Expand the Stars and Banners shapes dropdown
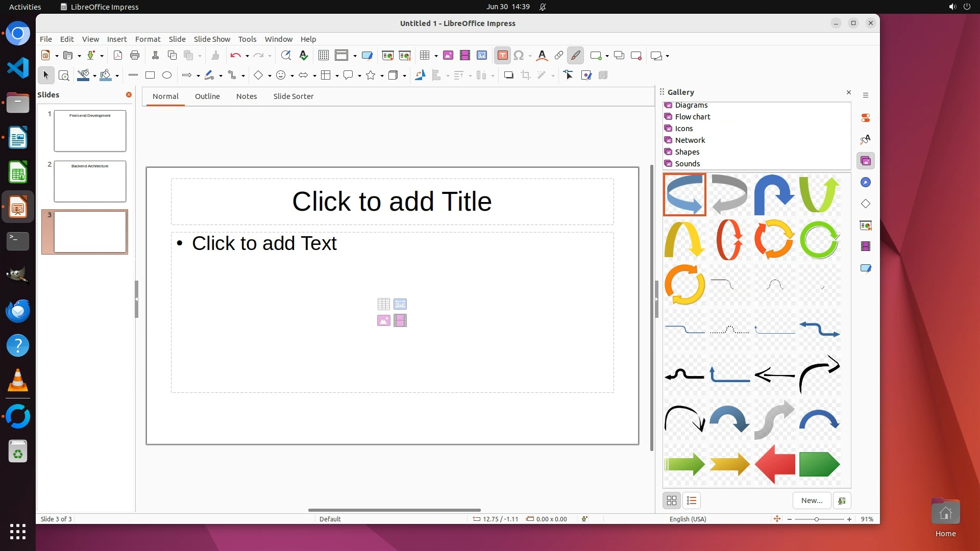 (382, 76)
